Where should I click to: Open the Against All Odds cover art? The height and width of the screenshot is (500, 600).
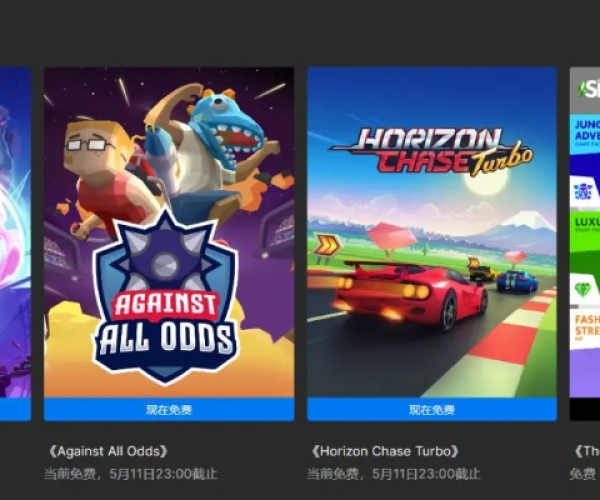(169, 232)
